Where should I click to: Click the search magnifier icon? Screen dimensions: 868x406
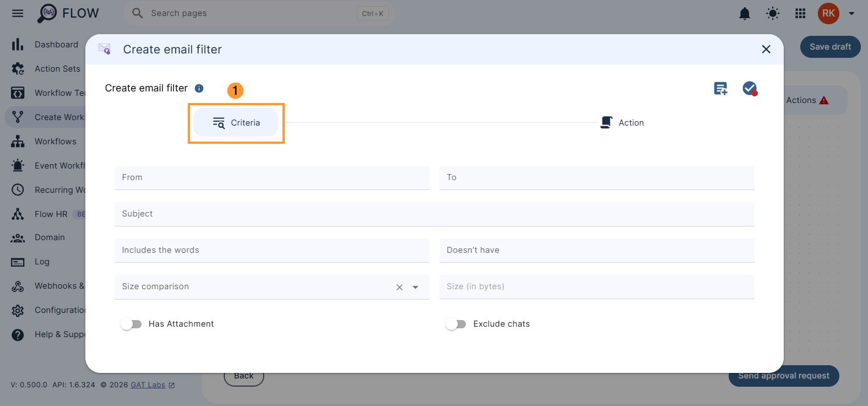(x=138, y=13)
